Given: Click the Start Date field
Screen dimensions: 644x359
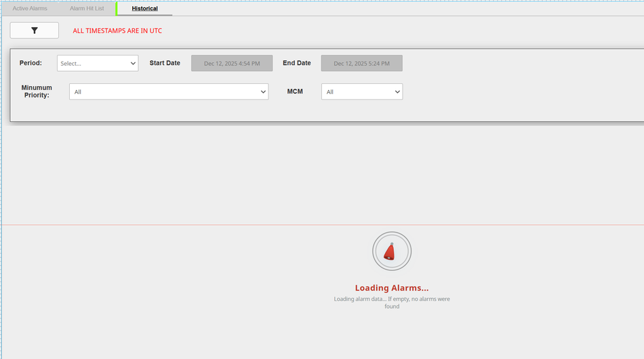Looking at the screenshot, I should click(232, 64).
